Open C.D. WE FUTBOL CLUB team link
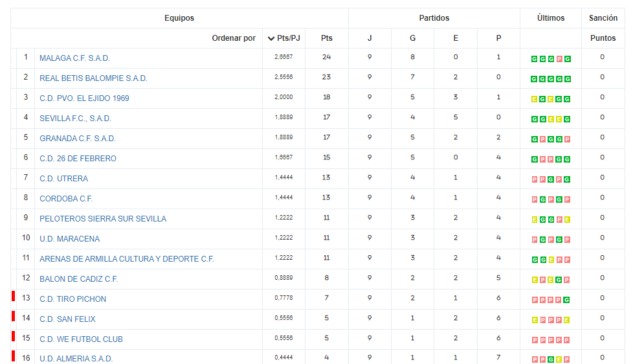 (x=82, y=340)
